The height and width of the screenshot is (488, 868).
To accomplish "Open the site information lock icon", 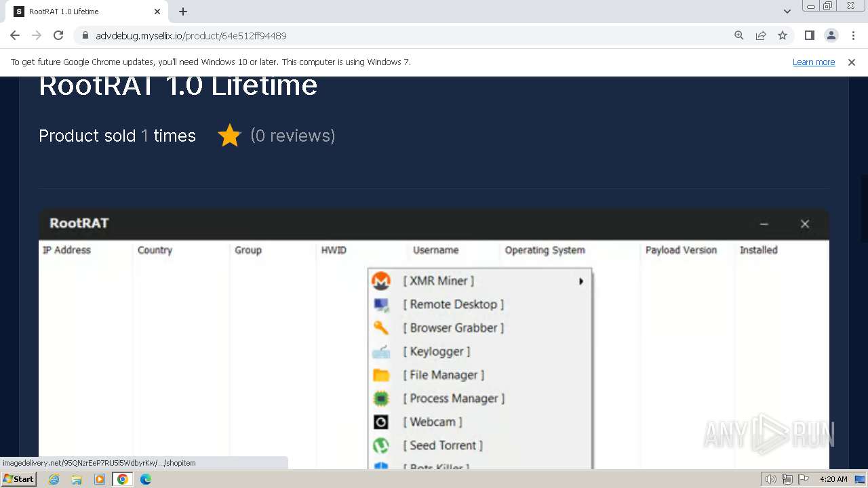I will pyautogui.click(x=85, y=36).
